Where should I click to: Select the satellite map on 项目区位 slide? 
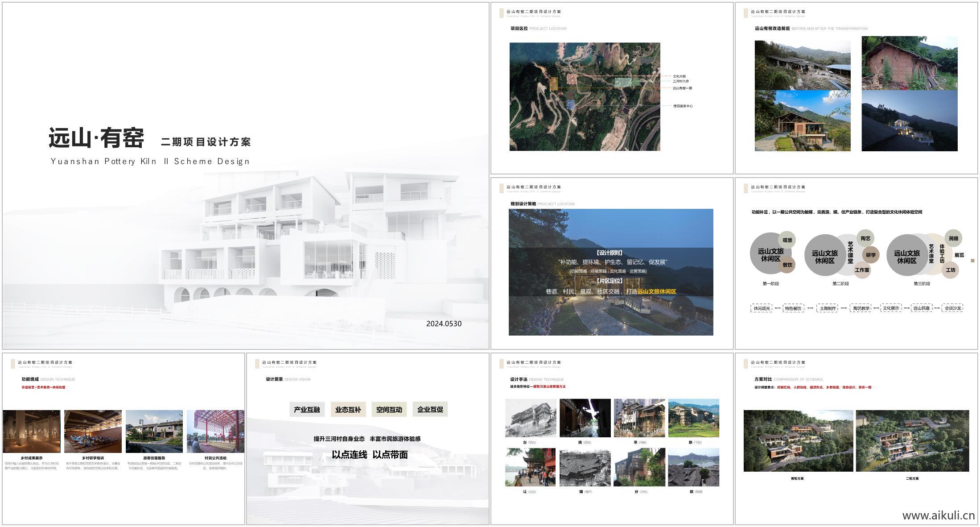[584, 96]
